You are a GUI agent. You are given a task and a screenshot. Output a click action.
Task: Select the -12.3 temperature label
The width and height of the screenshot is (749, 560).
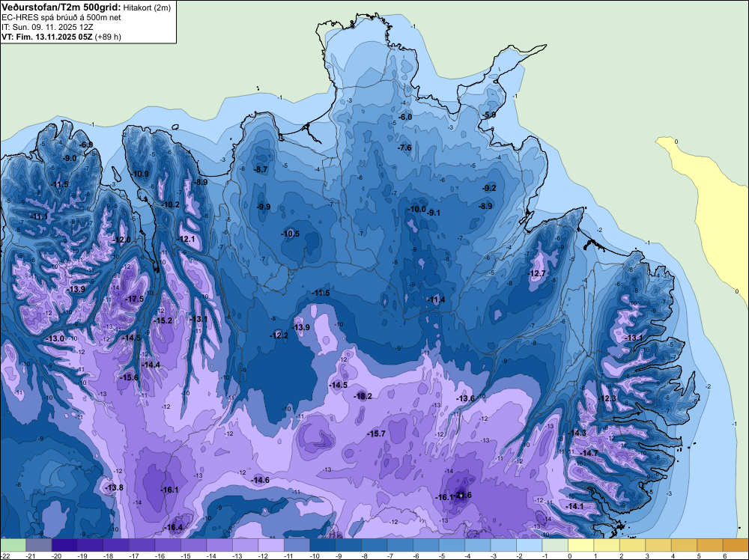point(607,398)
